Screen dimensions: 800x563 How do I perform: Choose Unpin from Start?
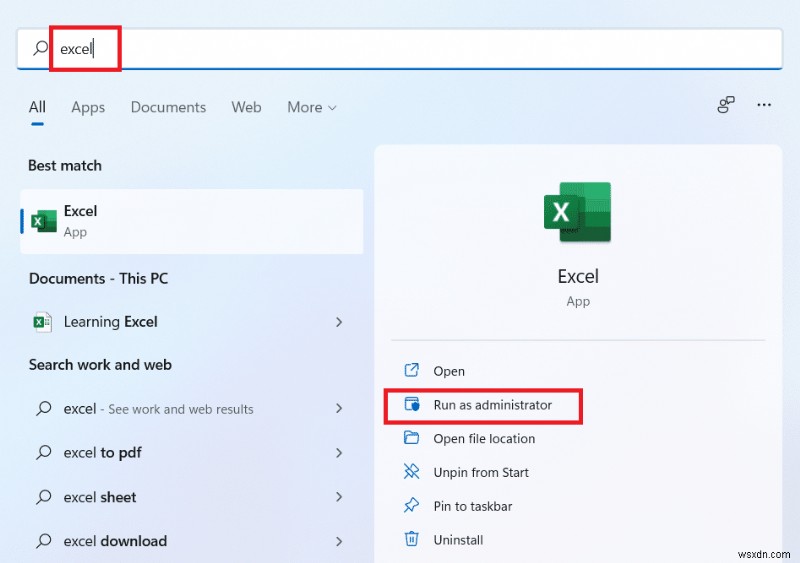click(x=481, y=473)
